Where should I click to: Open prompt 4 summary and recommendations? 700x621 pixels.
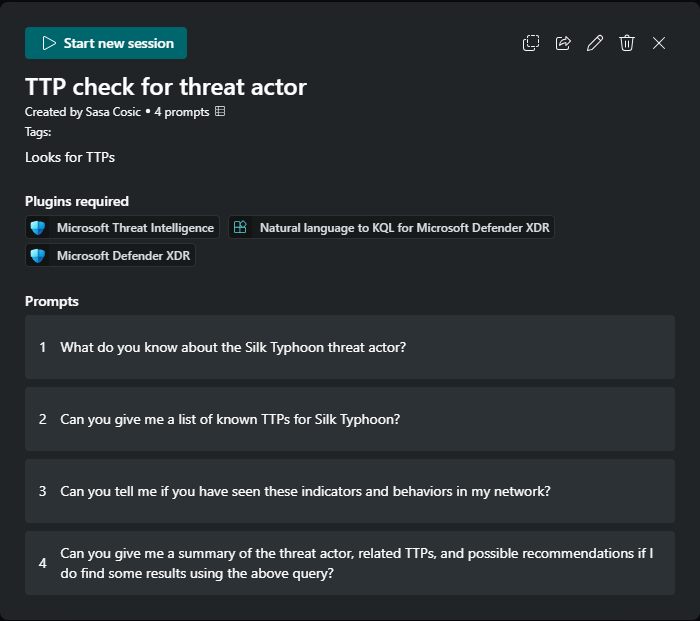(350, 563)
